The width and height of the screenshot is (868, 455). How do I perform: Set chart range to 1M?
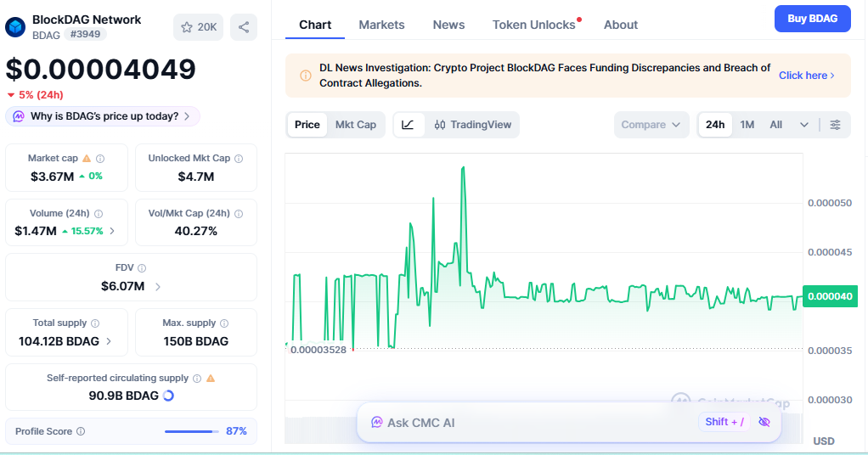(x=747, y=125)
